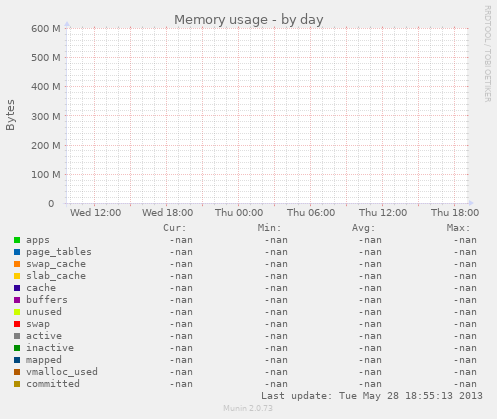The height and width of the screenshot is (419, 497).
Task: Click the vmalloc_used brown legend swatch
Action: [x=17, y=372]
